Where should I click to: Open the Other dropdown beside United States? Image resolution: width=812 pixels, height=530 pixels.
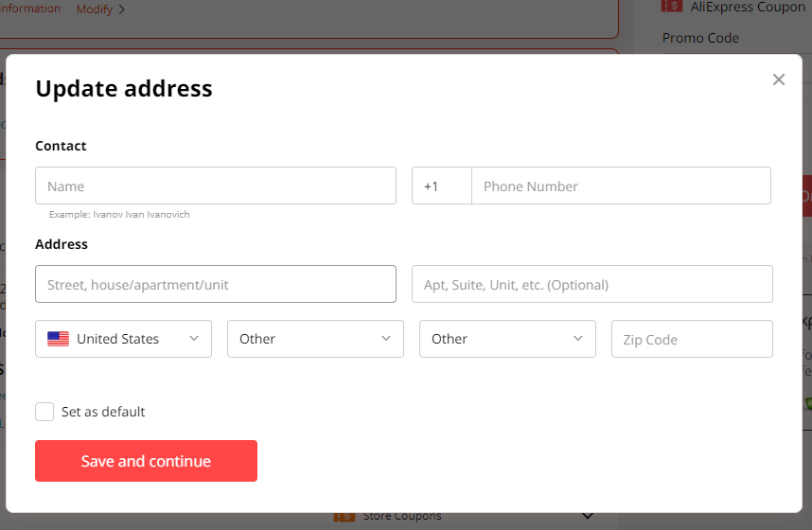315,339
